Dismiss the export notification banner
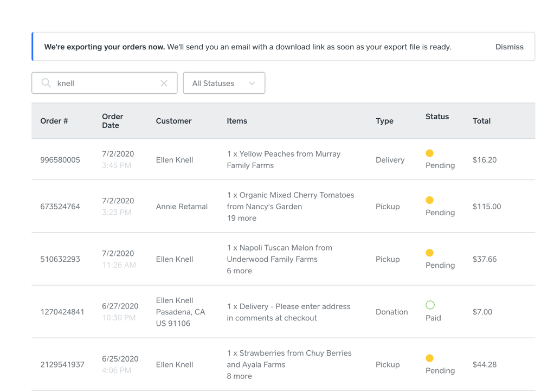 pyautogui.click(x=509, y=47)
